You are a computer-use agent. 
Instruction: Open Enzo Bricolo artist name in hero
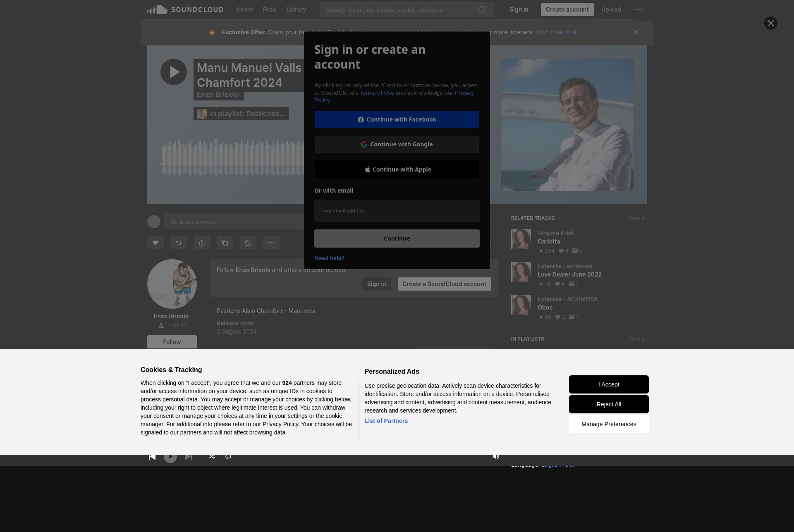(218, 95)
